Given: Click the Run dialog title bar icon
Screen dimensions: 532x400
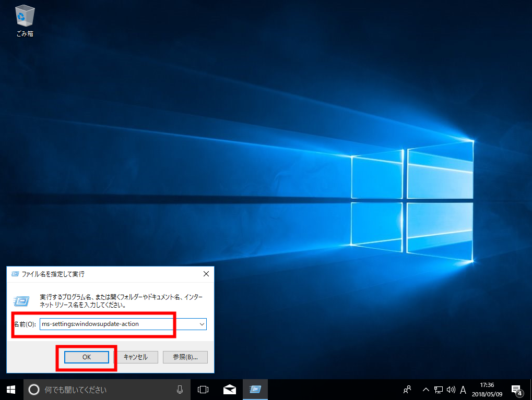Looking at the screenshot, I should [15, 274].
